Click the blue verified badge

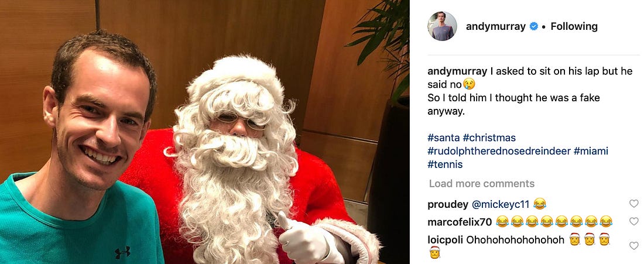point(533,27)
